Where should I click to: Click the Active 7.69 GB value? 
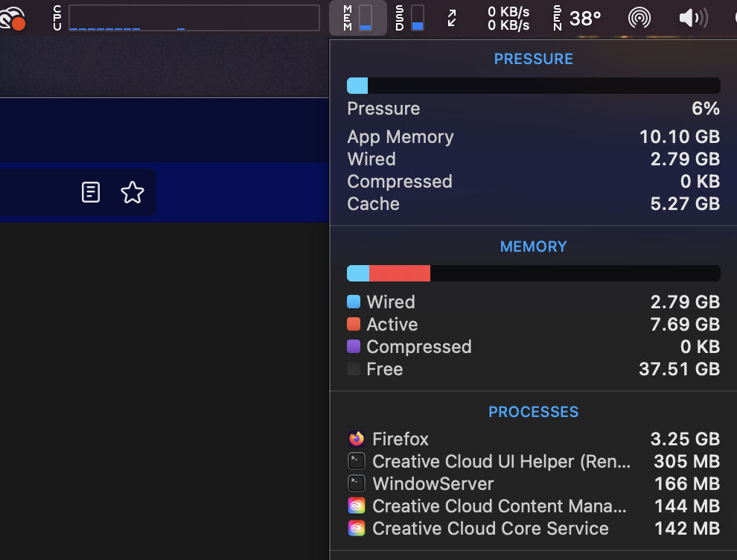point(686,325)
